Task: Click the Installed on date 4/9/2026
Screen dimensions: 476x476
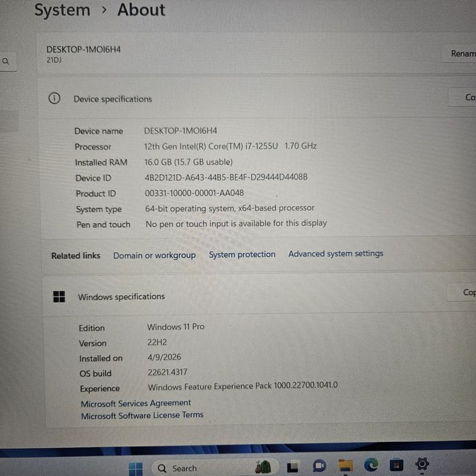Action: [165, 357]
